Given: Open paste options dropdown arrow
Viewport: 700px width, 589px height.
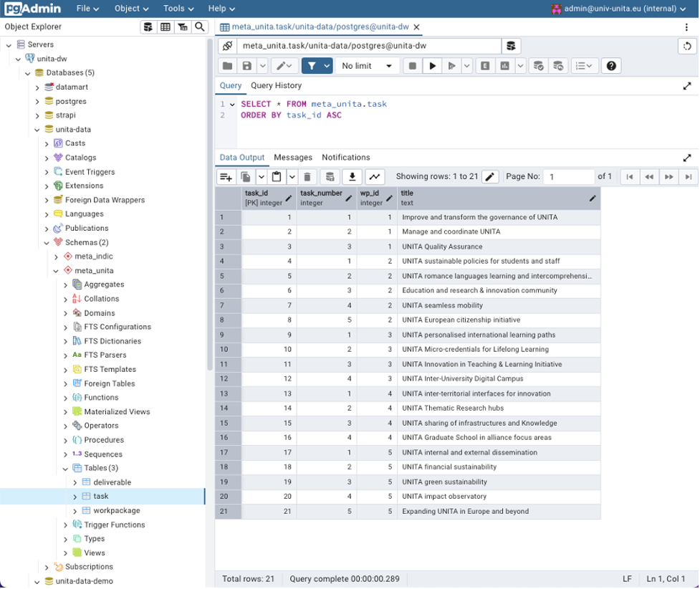Looking at the screenshot, I should (292, 177).
